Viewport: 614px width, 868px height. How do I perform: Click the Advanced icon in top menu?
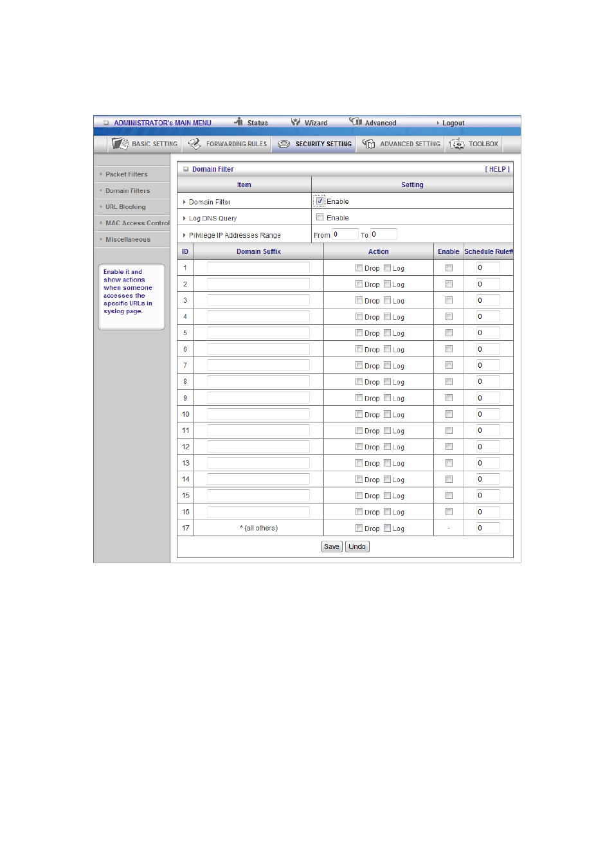click(356, 121)
